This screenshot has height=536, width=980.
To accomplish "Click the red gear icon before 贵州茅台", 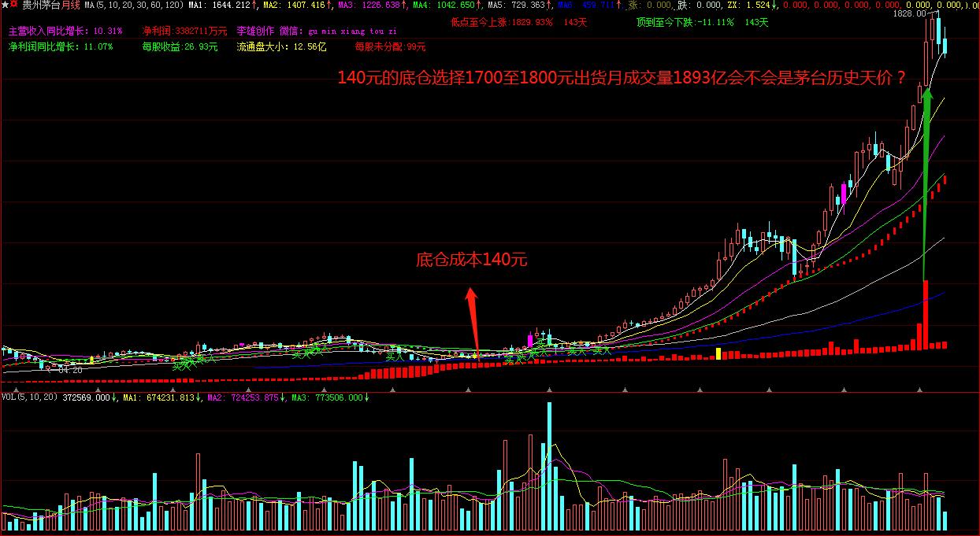I will [x=13, y=5].
